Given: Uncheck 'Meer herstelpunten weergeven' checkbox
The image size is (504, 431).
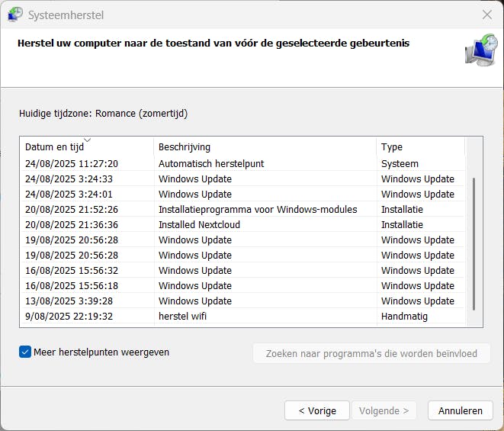Looking at the screenshot, I should point(25,352).
